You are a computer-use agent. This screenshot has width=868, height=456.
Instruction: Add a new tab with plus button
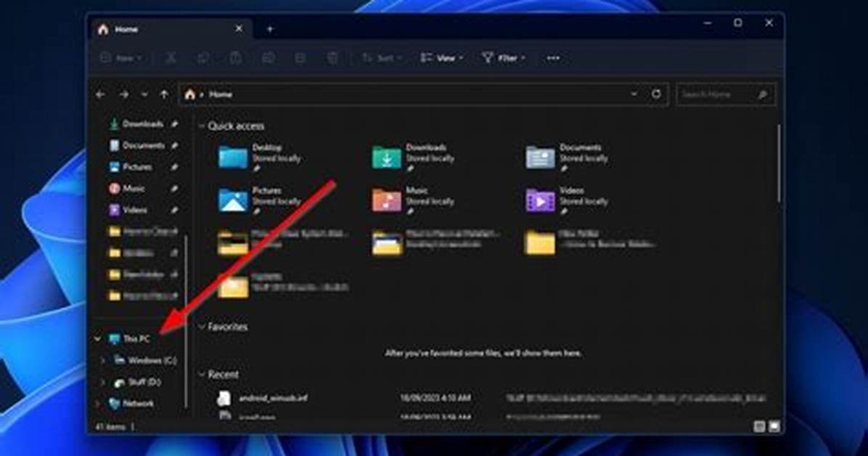(x=270, y=29)
